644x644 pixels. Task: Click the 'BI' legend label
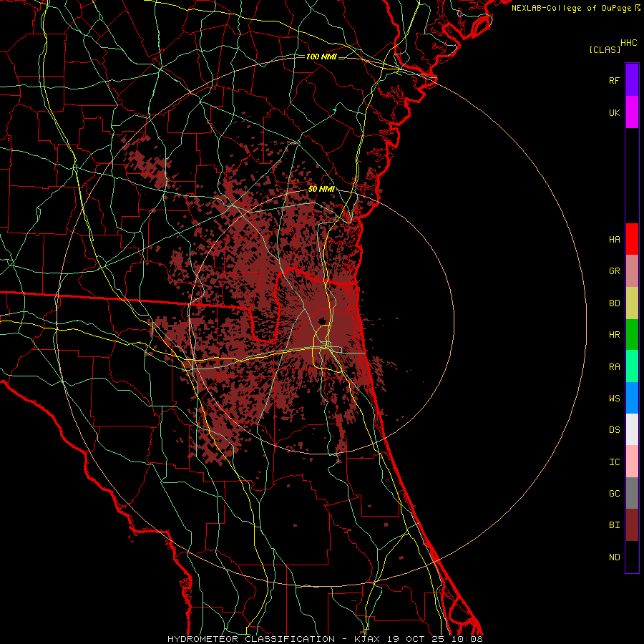coord(615,525)
